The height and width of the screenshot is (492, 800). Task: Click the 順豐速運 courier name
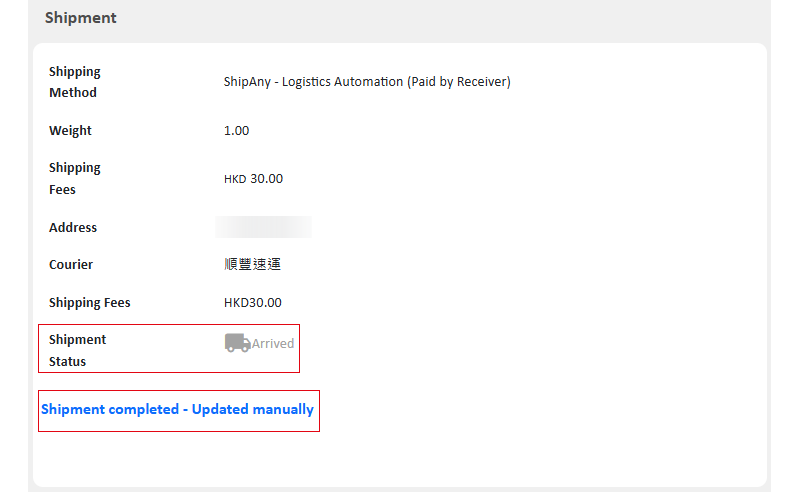[252, 264]
